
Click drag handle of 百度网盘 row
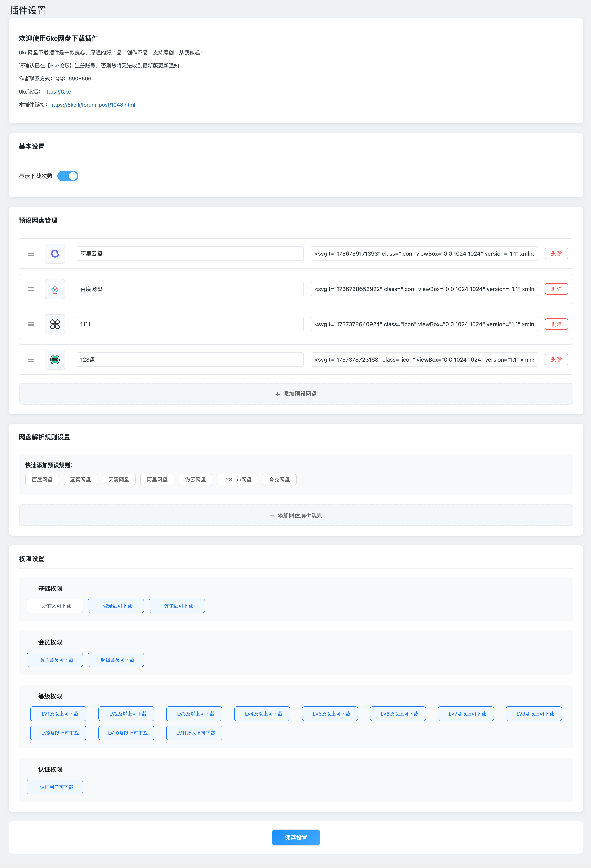pyautogui.click(x=31, y=289)
